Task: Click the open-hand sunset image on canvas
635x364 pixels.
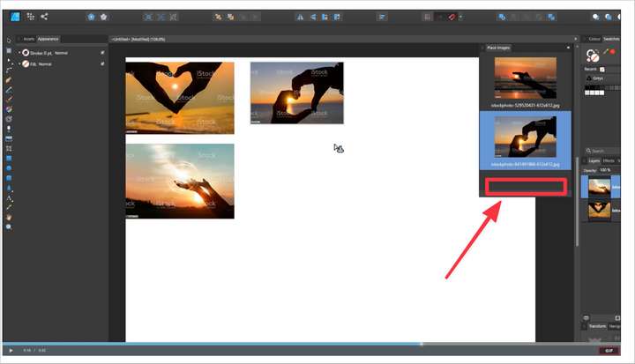Action: pyautogui.click(x=180, y=181)
